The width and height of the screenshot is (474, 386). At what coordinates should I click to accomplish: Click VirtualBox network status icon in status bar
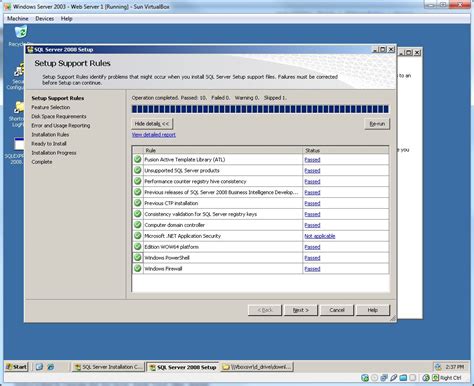click(384, 378)
